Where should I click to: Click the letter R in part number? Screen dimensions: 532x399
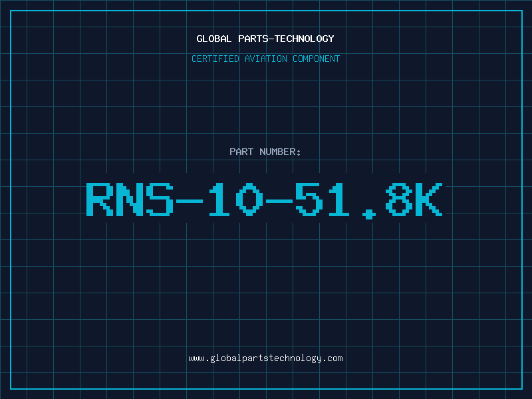coord(100,199)
